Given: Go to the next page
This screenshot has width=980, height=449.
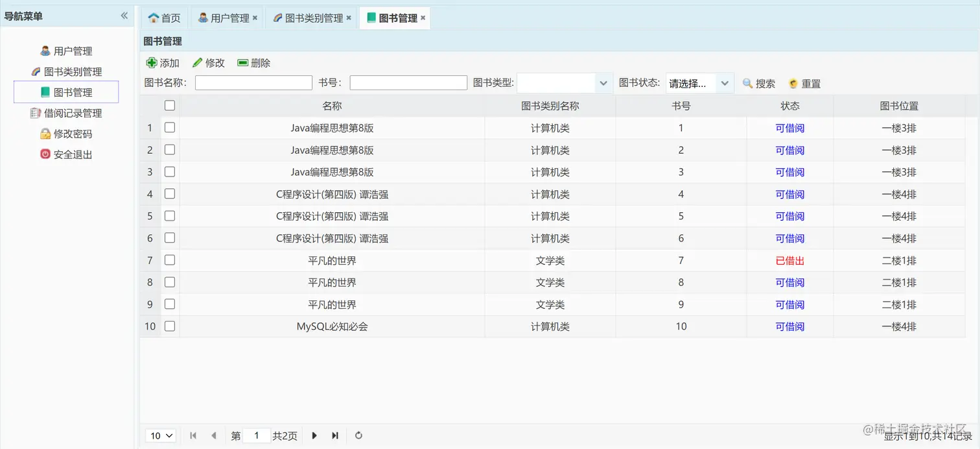Looking at the screenshot, I should (x=314, y=435).
